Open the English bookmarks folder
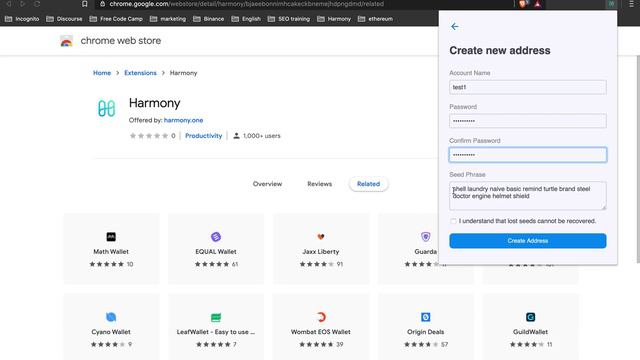Viewport: 640px width, 360px height. (x=246, y=19)
